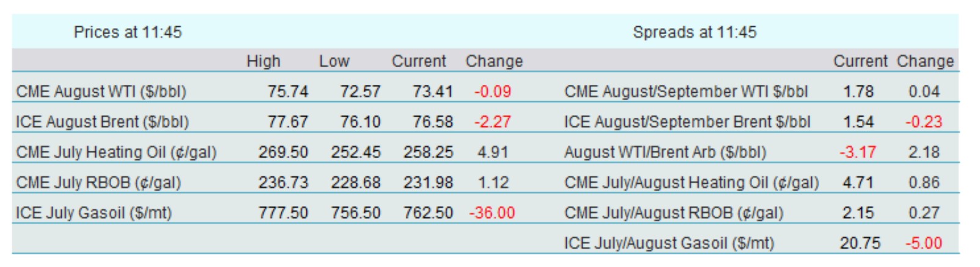Select the ICE August Brent row label
This screenshot has height=267, width=980.
point(102,122)
